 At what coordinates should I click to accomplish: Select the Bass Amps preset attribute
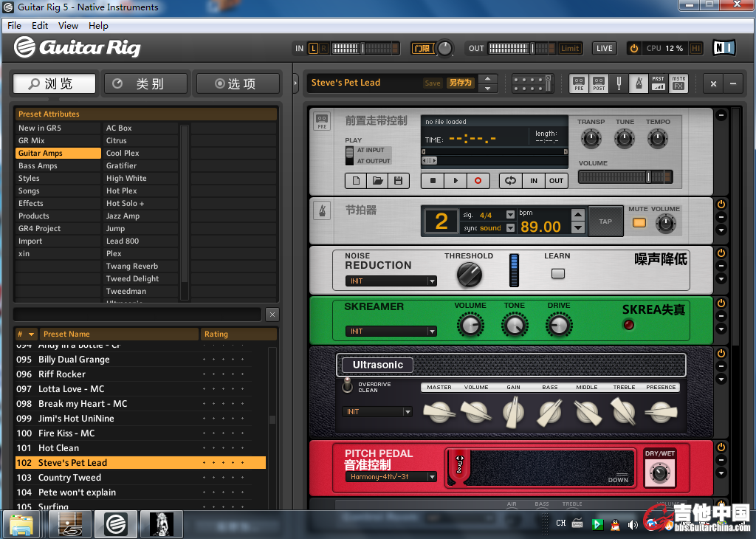point(38,165)
